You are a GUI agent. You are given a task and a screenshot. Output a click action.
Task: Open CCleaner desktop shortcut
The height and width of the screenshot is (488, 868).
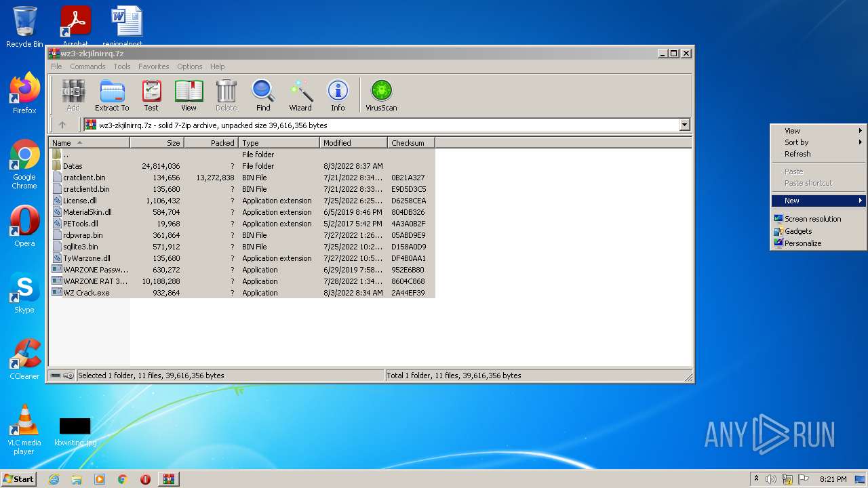click(x=24, y=359)
